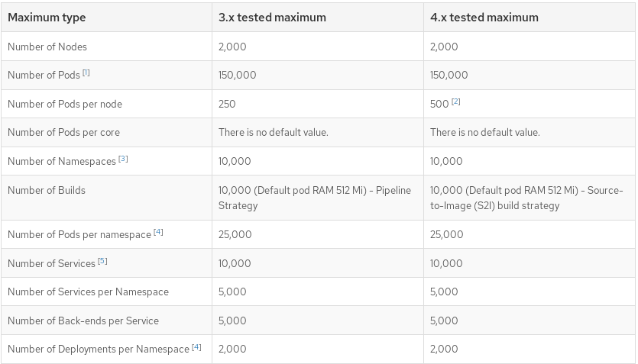Click the 250 pods per node value
The width and height of the screenshot is (638, 364).
(x=227, y=104)
